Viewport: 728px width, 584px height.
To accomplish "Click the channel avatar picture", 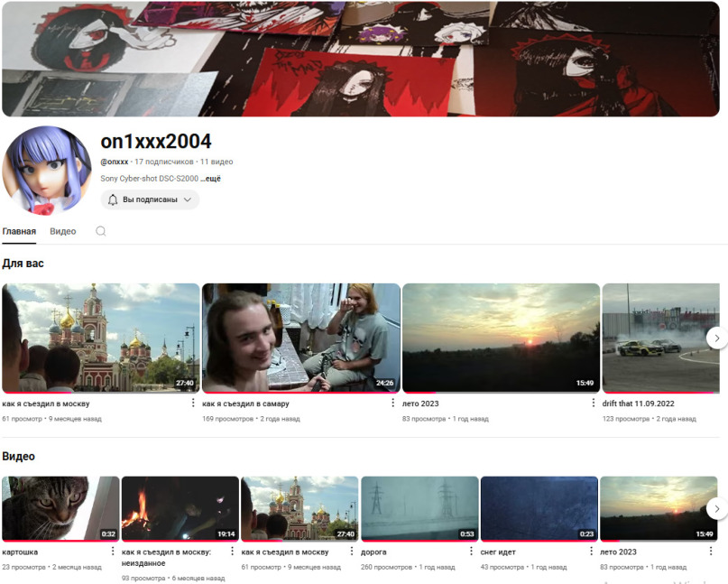I will click(47, 171).
